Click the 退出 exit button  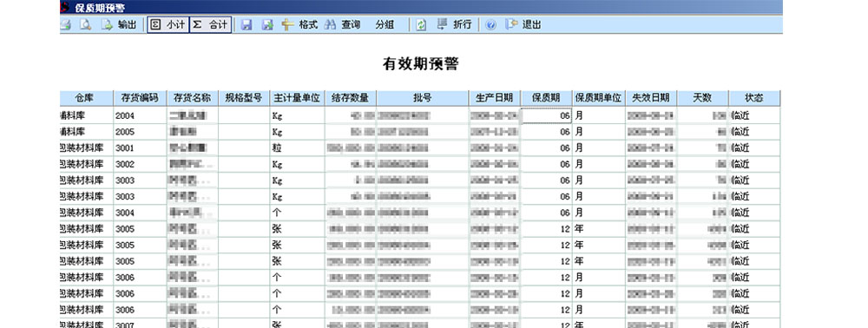point(523,25)
